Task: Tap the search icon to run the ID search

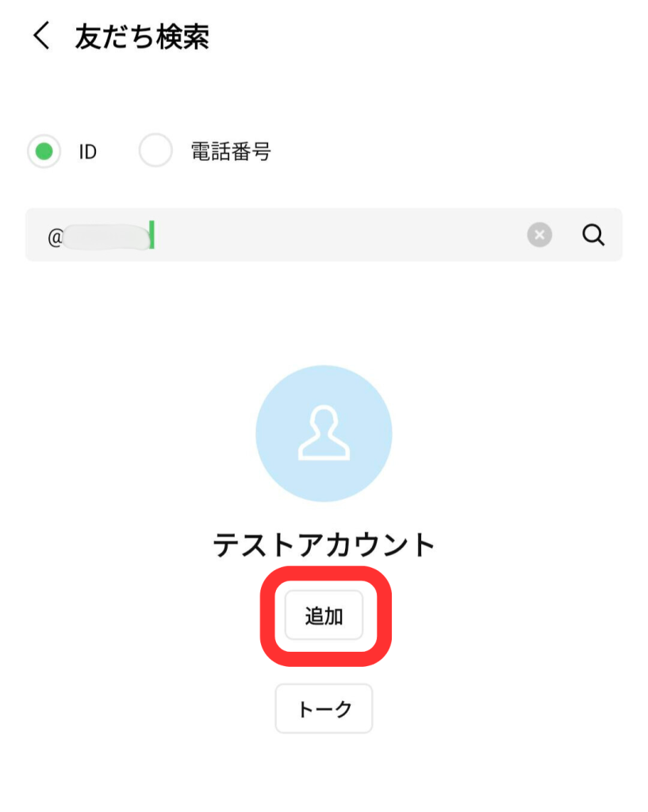Action: (593, 235)
